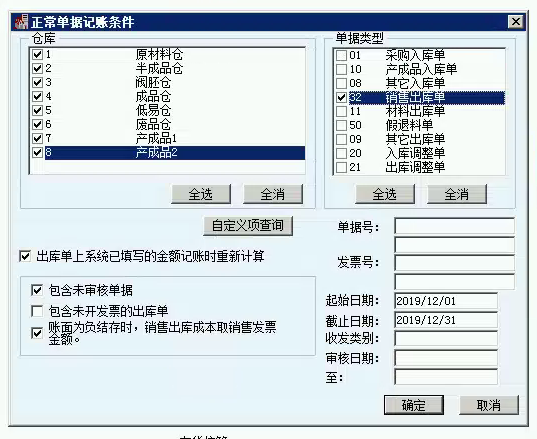Click the 收发类别 input field
This screenshot has height=439, width=537.
(446, 339)
